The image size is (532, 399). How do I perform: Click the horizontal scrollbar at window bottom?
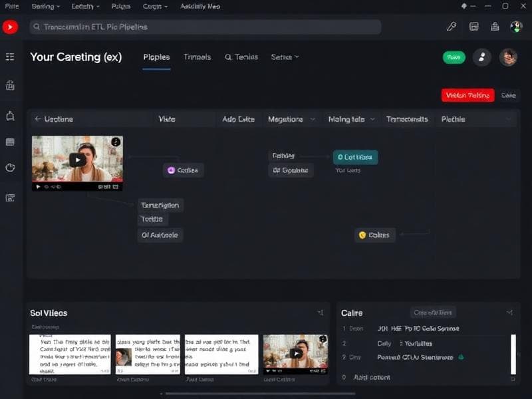click(260, 394)
